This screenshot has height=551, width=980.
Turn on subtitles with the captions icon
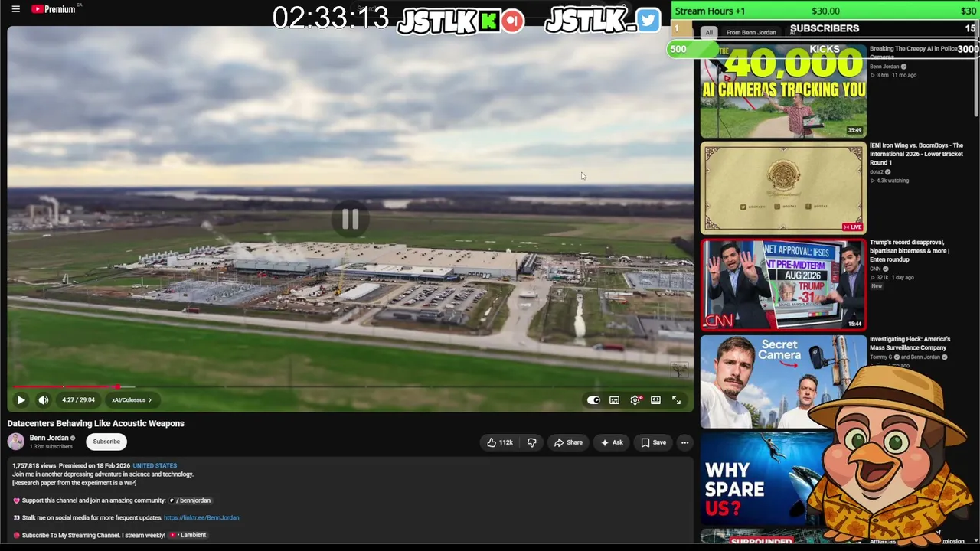614,399
